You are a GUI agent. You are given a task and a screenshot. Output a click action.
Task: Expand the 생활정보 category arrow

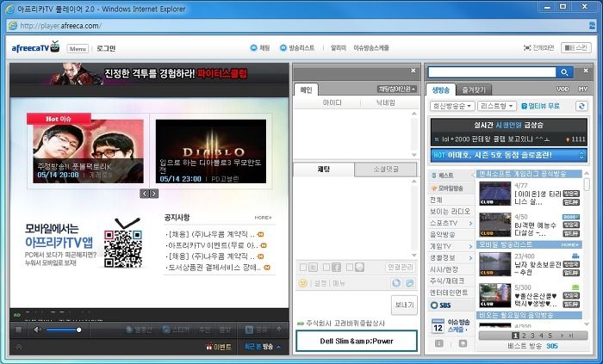coord(470,257)
